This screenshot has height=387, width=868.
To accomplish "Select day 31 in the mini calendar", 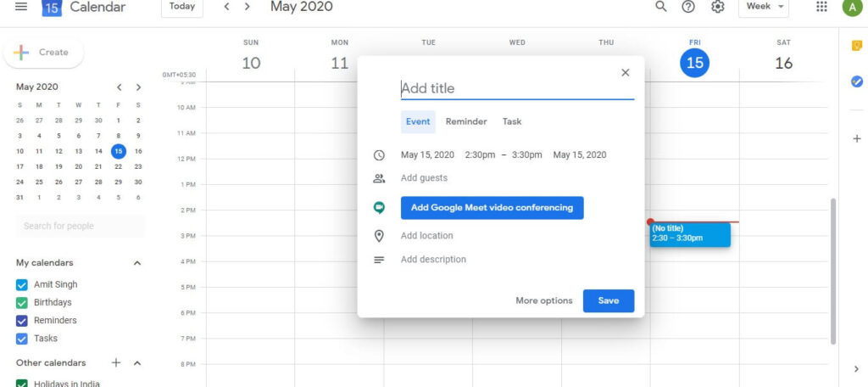I will tap(20, 198).
